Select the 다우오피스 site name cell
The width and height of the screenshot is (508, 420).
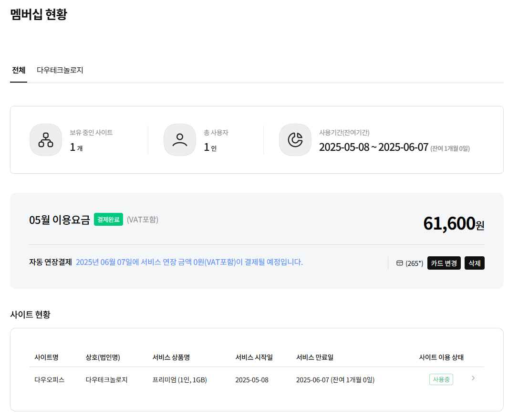coord(49,380)
